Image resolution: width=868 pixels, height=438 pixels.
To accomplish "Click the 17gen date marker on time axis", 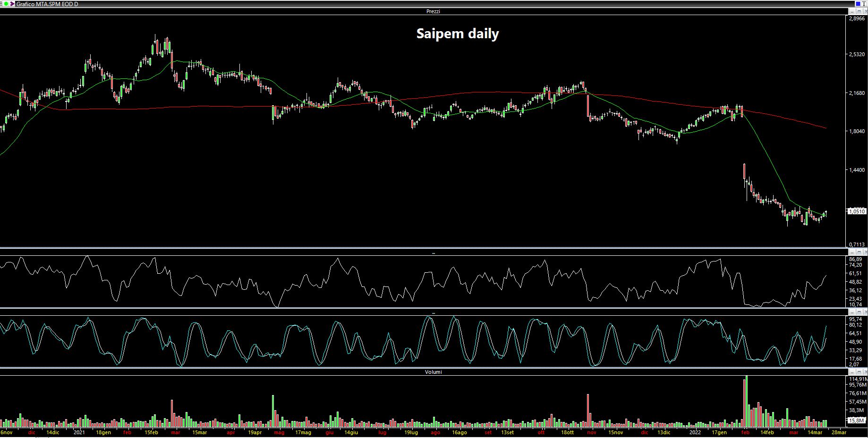I will tap(719, 432).
